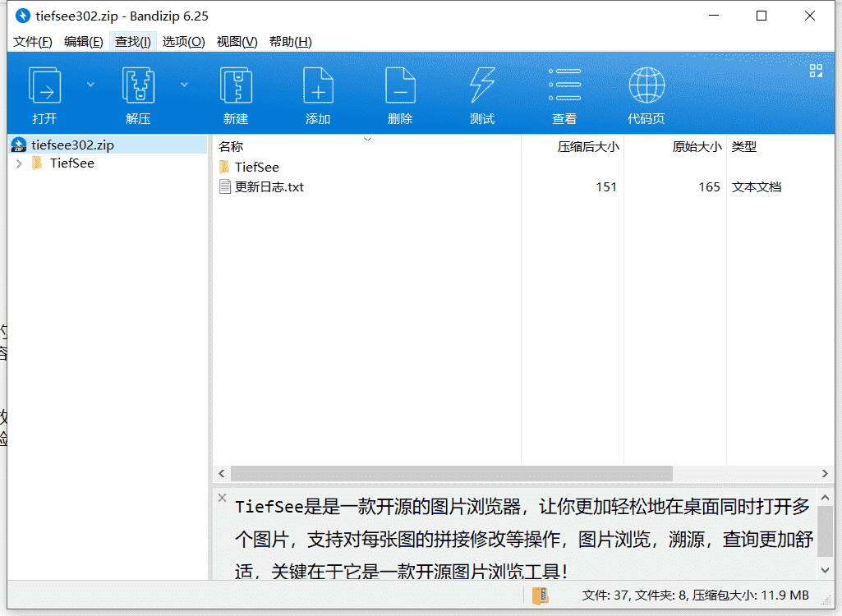The height and width of the screenshot is (616, 842).
Task: Expand the TiefSee folder tree node
Action: pos(20,163)
